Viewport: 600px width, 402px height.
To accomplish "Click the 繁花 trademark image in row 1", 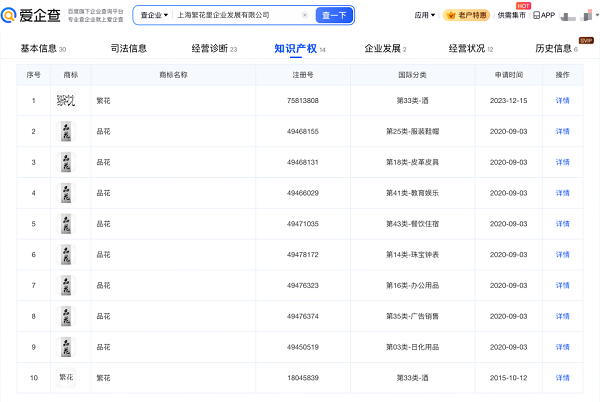I will click(65, 100).
